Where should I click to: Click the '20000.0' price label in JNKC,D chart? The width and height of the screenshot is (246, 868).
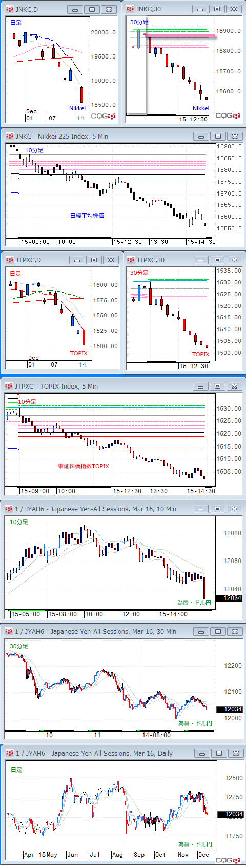tap(104, 32)
